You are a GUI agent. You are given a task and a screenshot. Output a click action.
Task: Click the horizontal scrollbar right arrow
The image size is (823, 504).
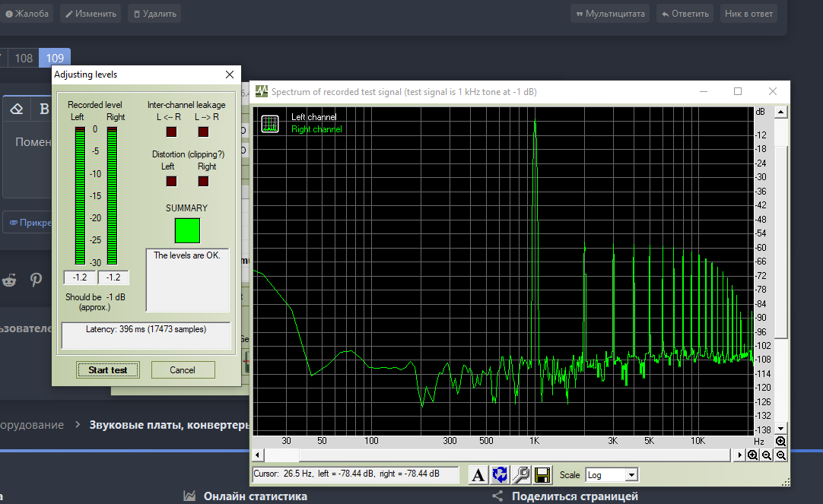pyautogui.click(x=739, y=455)
